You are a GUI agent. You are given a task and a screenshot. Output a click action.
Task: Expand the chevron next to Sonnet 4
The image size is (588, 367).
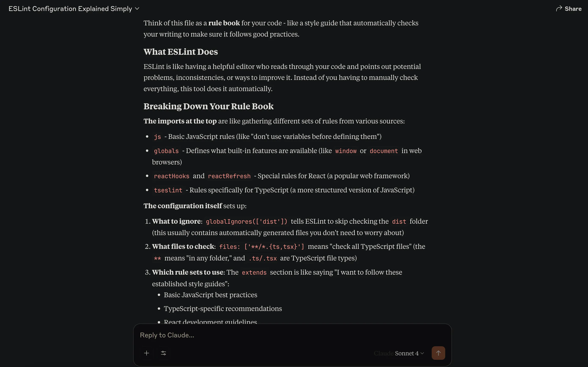coord(422,353)
